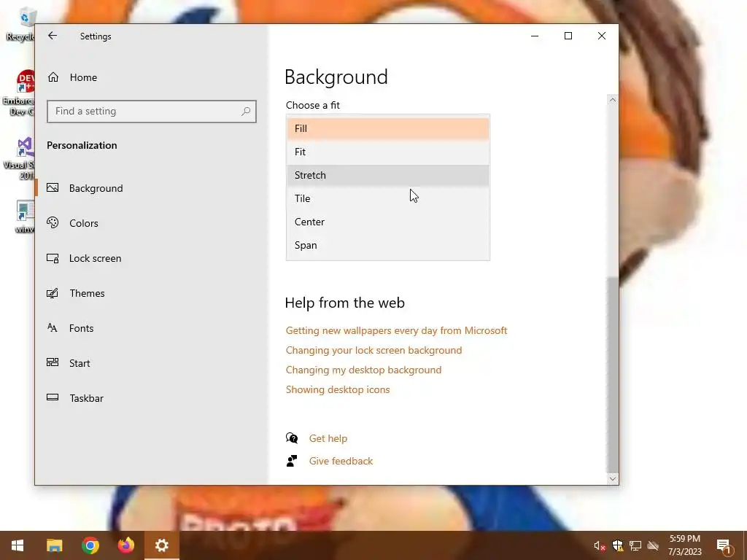Select the Recycle Bin desktop icon
Screen dimensions: 747x560
[x=20, y=26]
